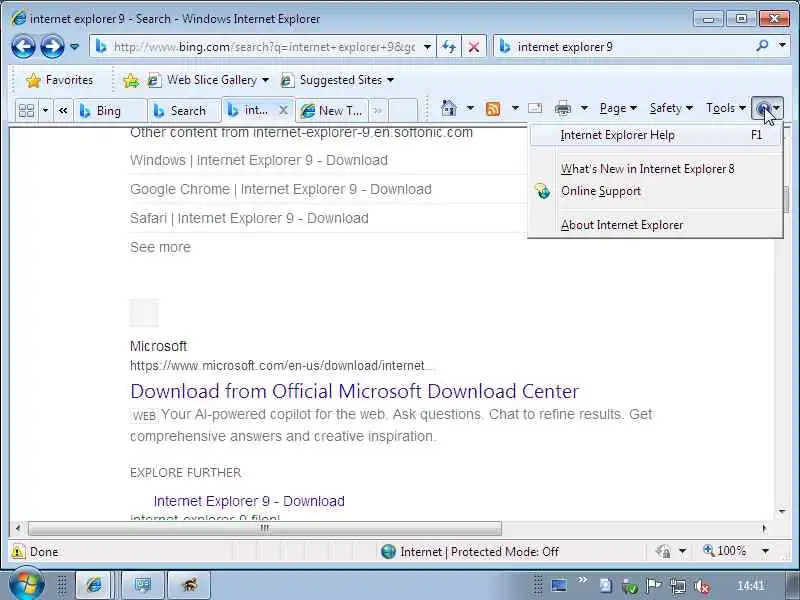The height and width of the screenshot is (600, 800).
Task: Switch to the Search tab
Action: click(x=184, y=111)
